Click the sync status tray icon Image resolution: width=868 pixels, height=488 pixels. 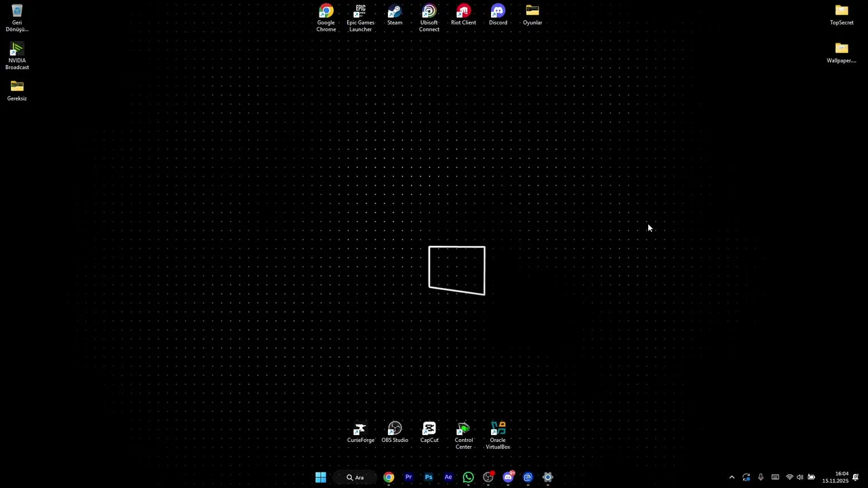point(747,478)
